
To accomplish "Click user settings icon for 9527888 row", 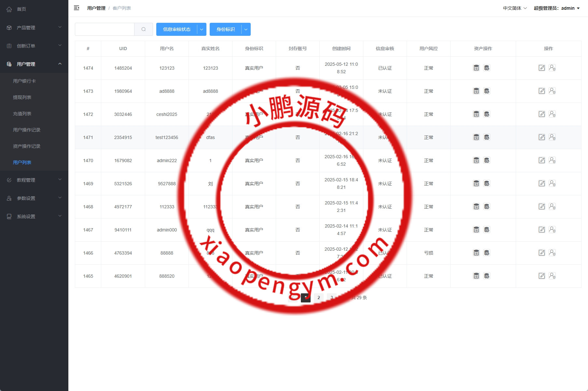I will coord(552,184).
